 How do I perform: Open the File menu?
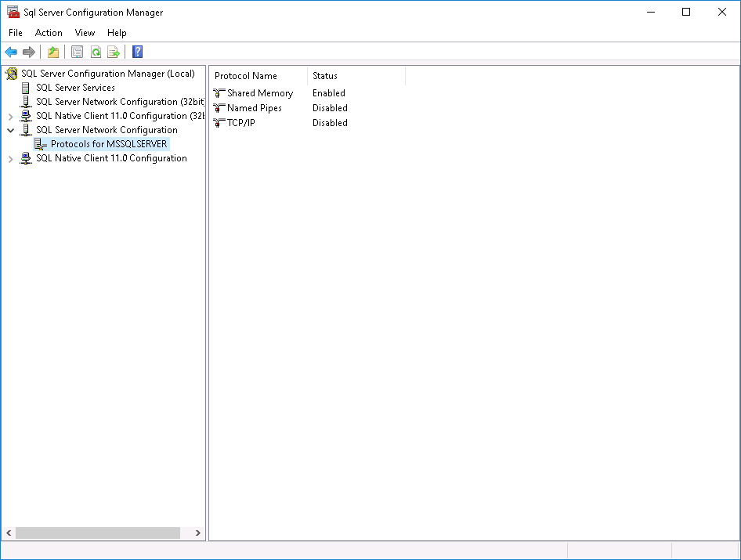click(x=16, y=33)
